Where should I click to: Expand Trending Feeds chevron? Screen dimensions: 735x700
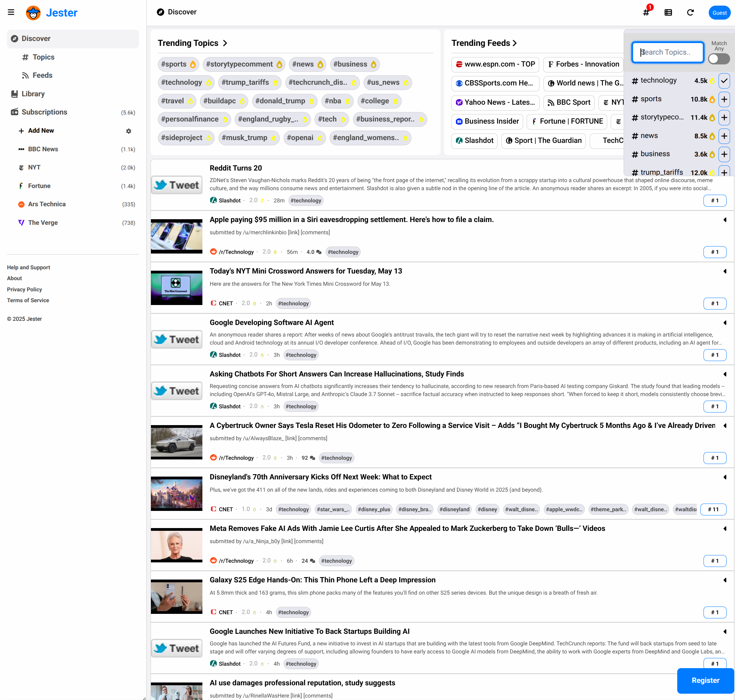514,43
